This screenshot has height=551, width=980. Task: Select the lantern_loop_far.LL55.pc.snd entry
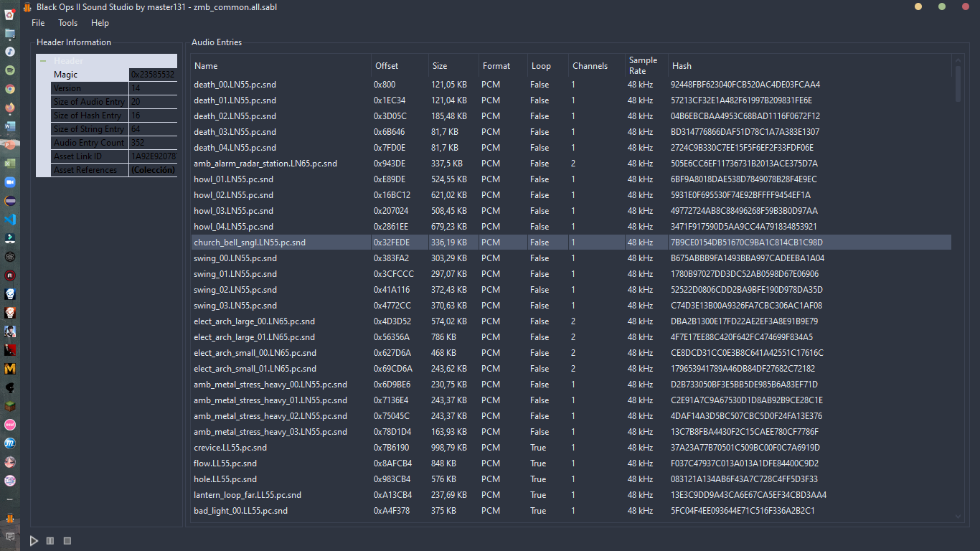pyautogui.click(x=571, y=495)
